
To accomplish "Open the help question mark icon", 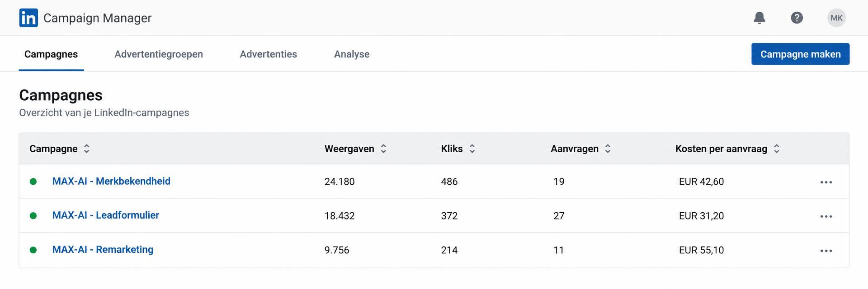I will click(x=797, y=18).
